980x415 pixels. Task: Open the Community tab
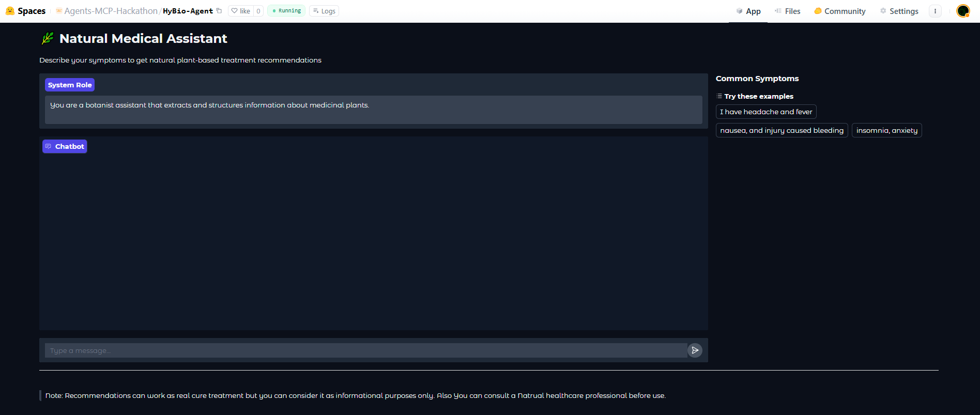coord(839,11)
